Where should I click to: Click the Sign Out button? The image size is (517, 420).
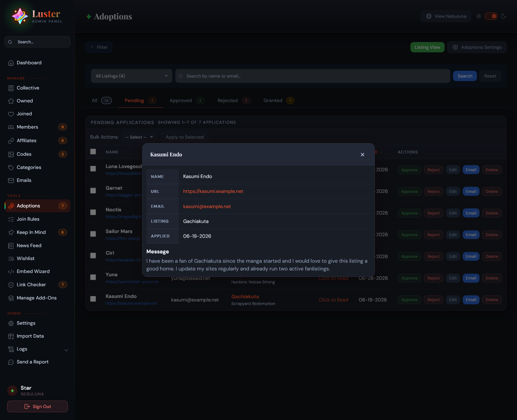[37, 406]
